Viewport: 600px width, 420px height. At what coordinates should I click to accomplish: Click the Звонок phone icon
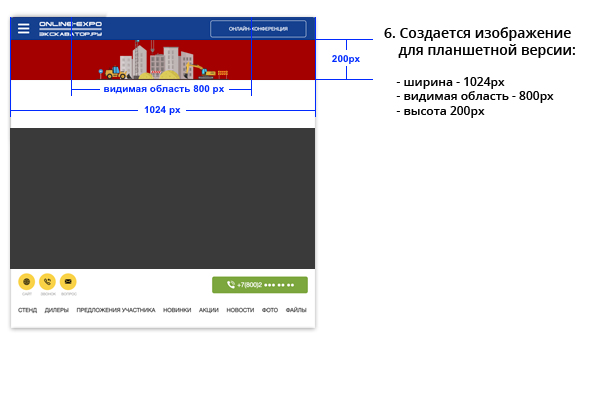(47, 282)
